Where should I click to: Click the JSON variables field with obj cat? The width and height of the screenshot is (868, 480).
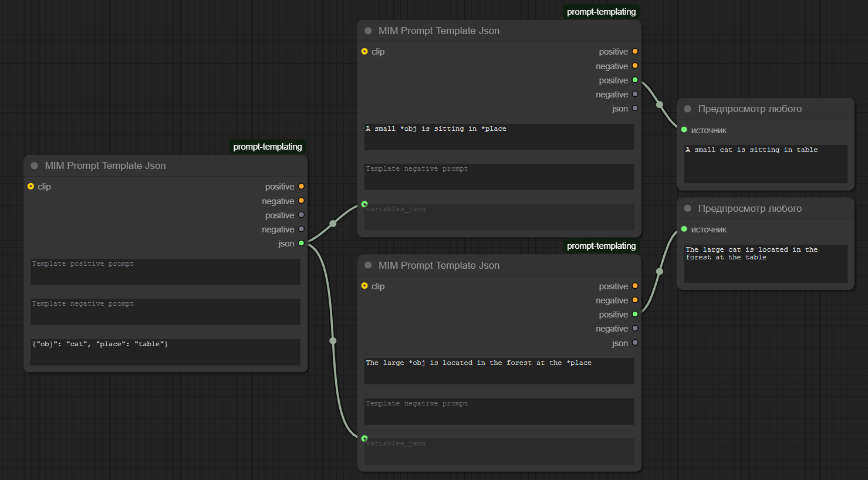[x=166, y=352]
